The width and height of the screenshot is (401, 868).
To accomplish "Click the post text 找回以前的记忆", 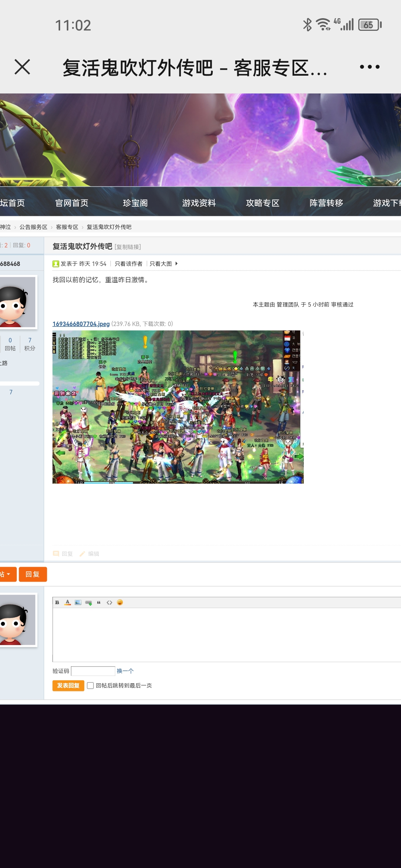I will click(x=75, y=280).
